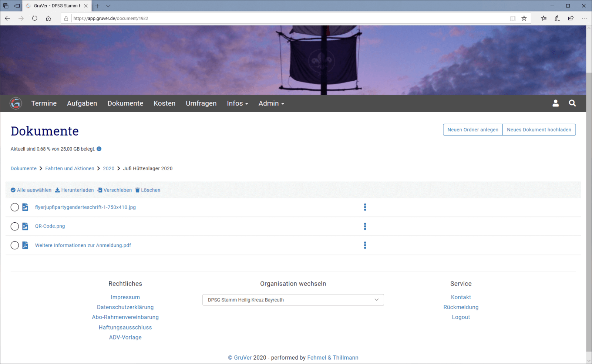Select checkbox for Weitere Informationen pdf

click(15, 245)
